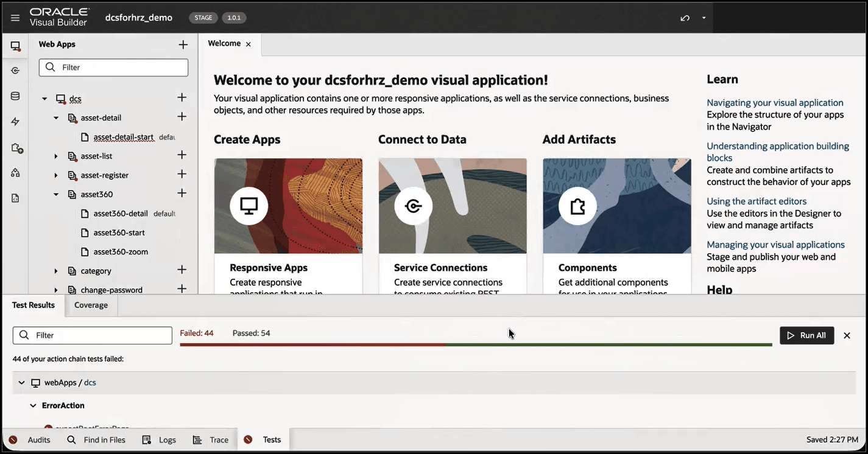
Task: Expand the category flow
Action: click(56, 271)
